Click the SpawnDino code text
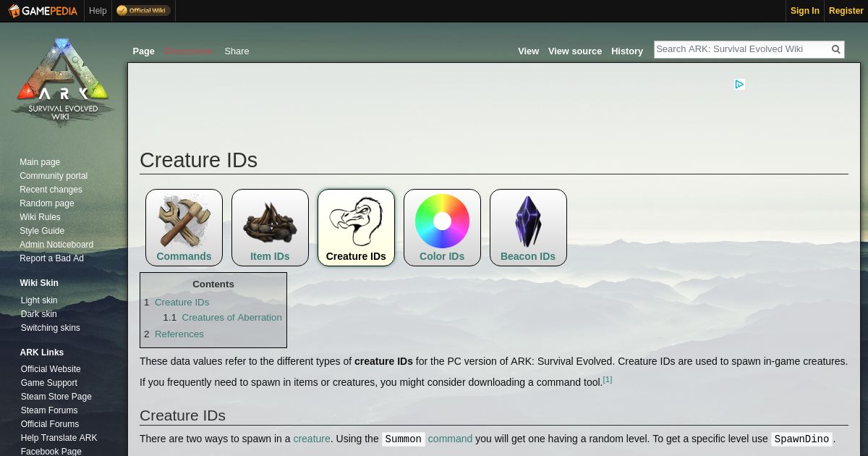 801,439
